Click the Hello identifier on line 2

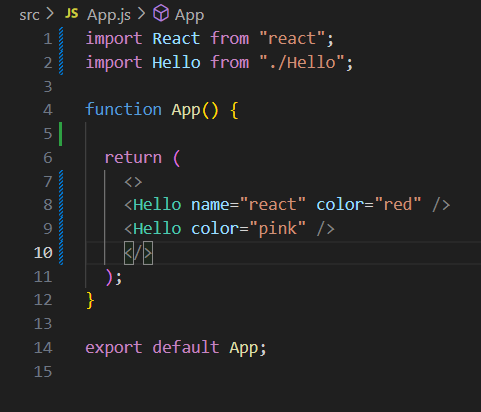coord(176,63)
